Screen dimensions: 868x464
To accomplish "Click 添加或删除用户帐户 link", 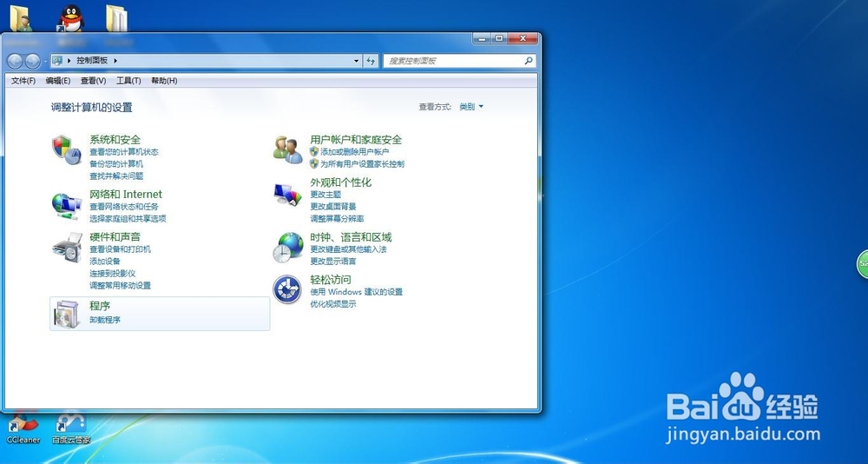I will coord(355,152).
